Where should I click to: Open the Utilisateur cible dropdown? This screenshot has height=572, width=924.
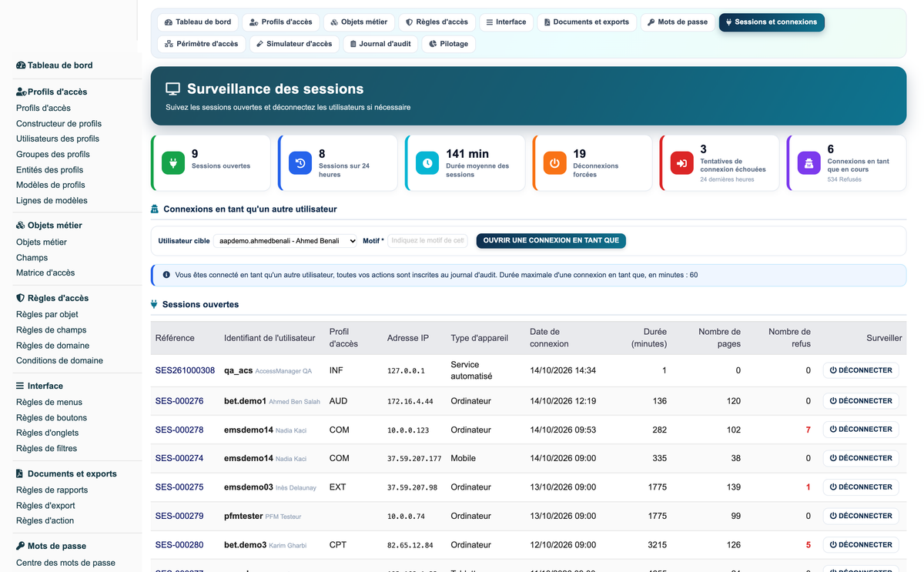(286, 241)
